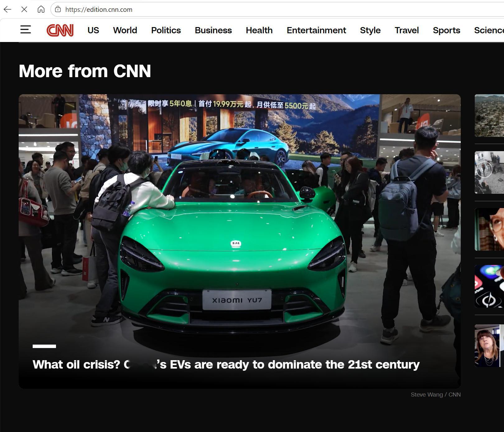Go to the Politics section
Image resolution: width=504 pixels, height=432 pixels.
tap(166, 30)
